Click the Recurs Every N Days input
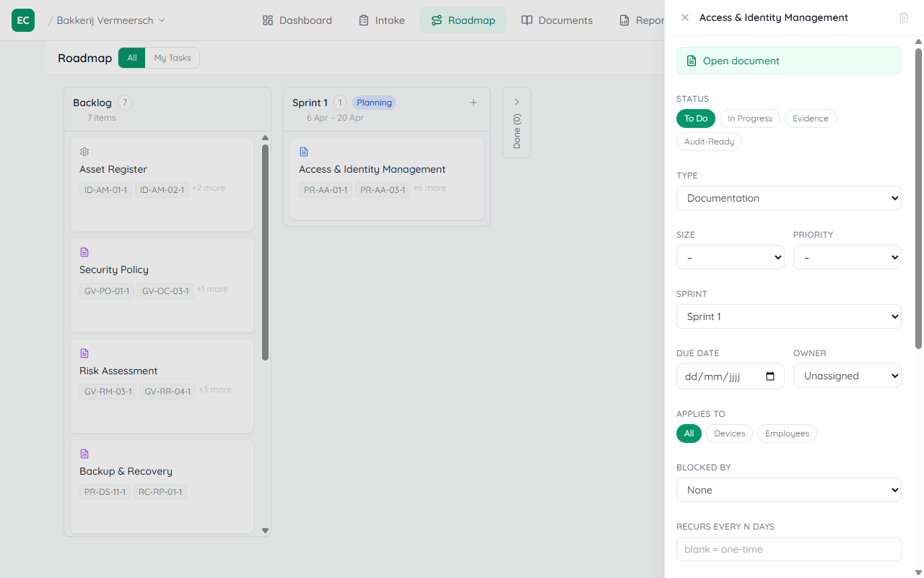This screenshot has width=924, height=578. [788, 549]
